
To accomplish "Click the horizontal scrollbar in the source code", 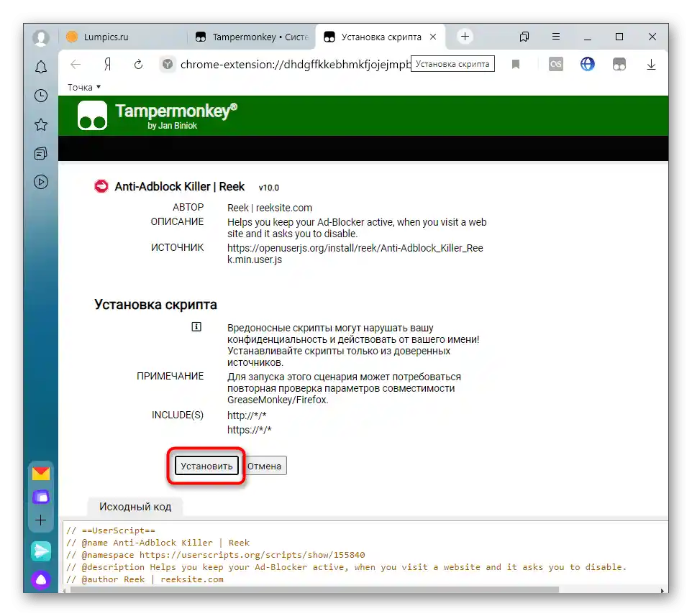I will coord(314,590).
